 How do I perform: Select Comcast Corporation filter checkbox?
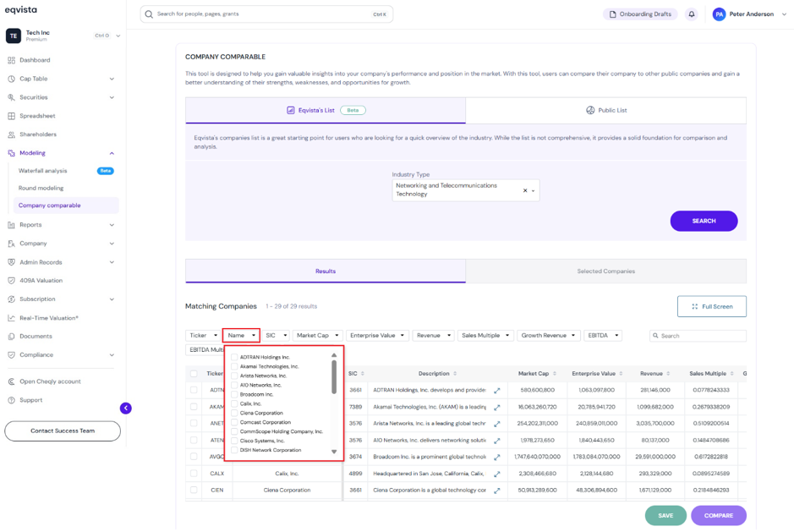tap(234, 422)
